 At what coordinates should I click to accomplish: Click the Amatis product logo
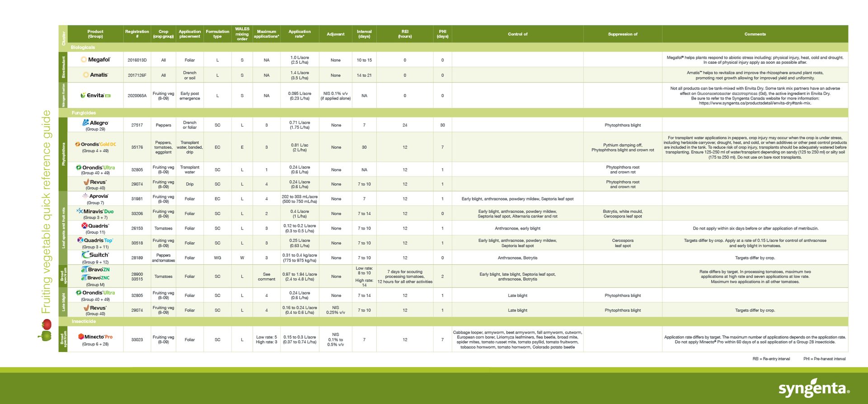95,75
